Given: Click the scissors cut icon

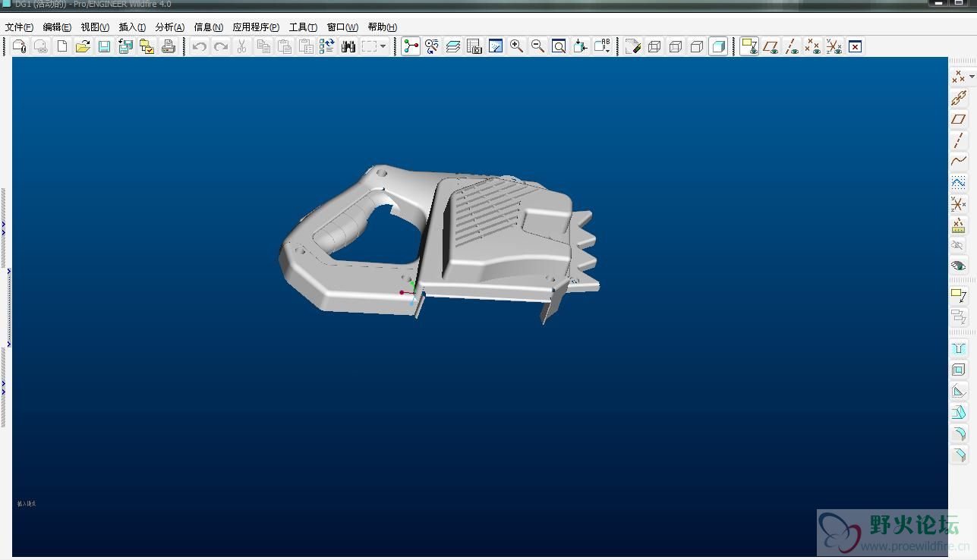Looking at the screenshot, I should click(241, 46).
